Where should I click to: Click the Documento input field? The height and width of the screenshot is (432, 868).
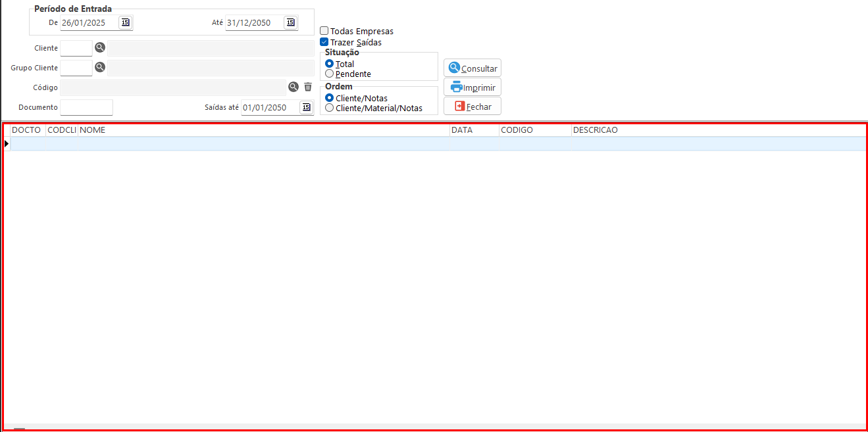(86, 107)
